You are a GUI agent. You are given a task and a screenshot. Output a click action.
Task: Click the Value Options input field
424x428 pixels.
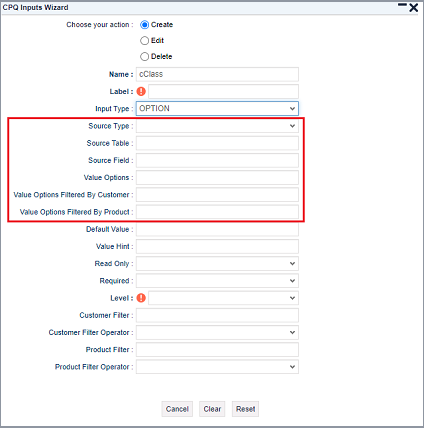pos(217,178)
